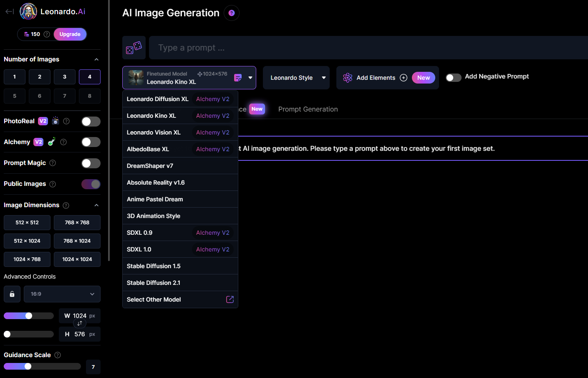Enable the Prompt Magic switch
The image size is (588, 378).
(91, 163)
